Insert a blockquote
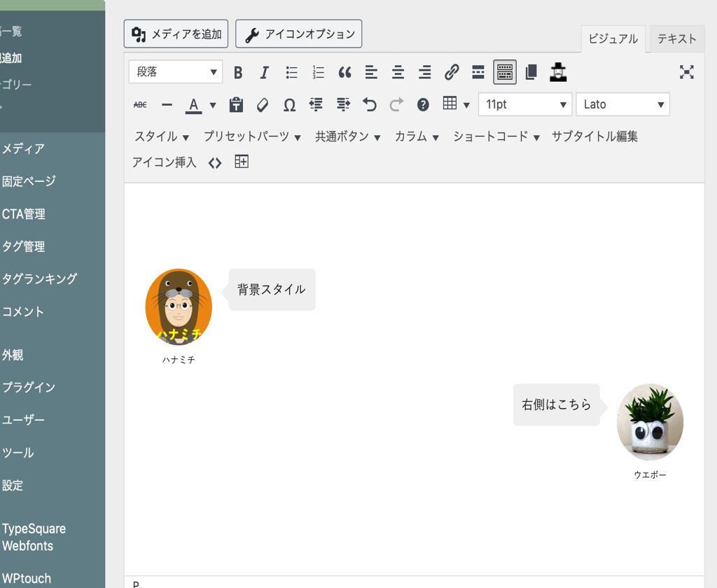Viewport: 717px width, 588px height. click(x=344, y=72)
